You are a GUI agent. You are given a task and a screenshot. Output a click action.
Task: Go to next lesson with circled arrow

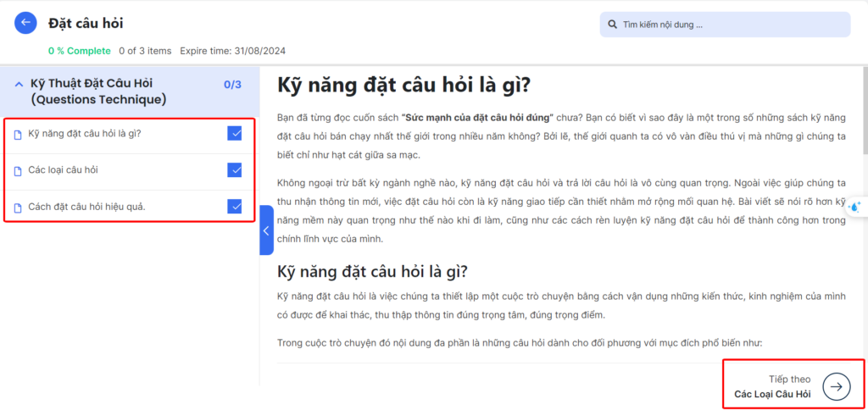tap(836, 387)
